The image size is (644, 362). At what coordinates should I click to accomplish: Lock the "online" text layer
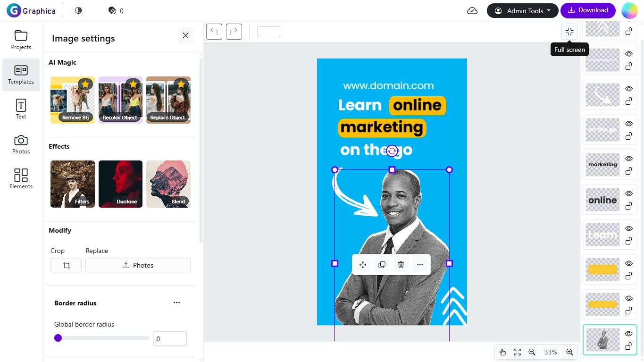click(x=629, y=206)
